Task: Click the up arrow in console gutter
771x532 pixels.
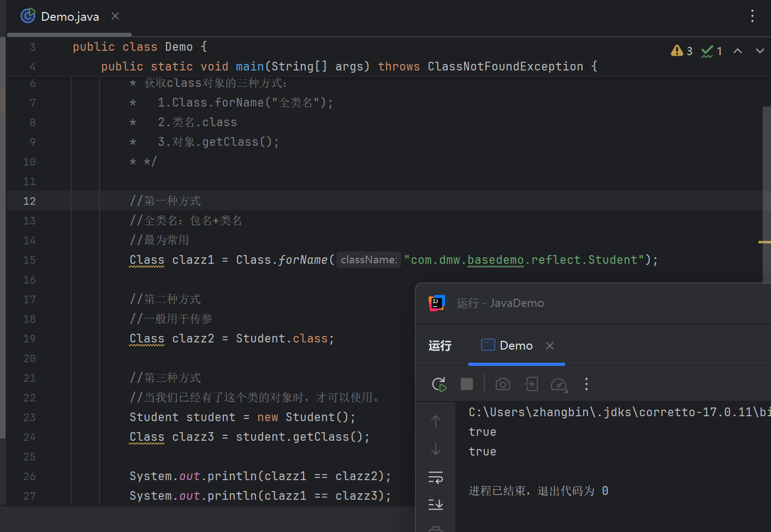Action: tap(436, 421)
